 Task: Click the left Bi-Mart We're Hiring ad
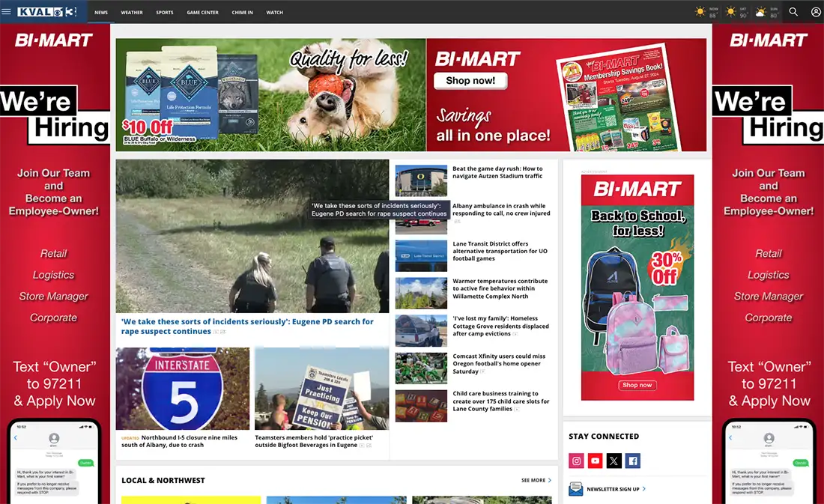[55, 264]
